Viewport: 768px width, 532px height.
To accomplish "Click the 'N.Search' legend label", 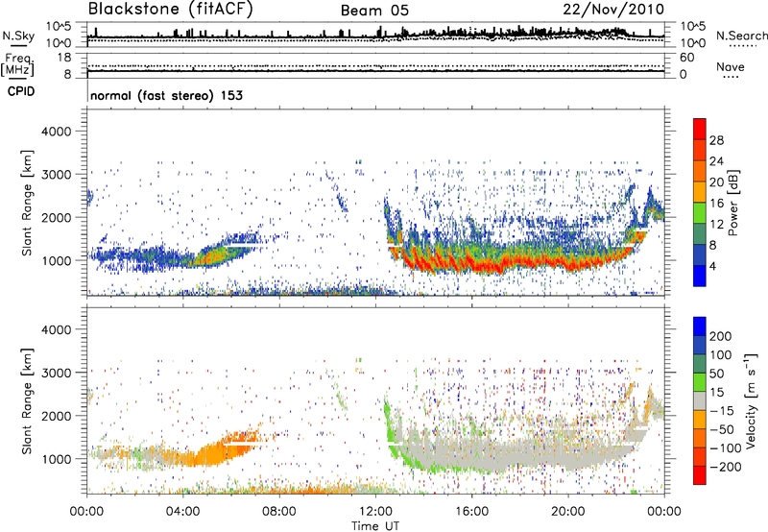I will pos(741,36).
